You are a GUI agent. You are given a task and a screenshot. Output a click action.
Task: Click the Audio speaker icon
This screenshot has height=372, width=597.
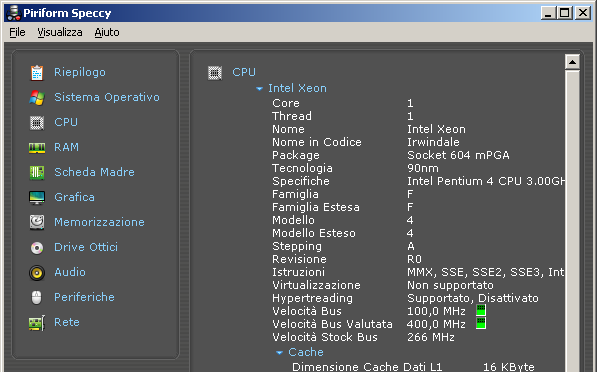pyautogui.click(x=37, y=273)
